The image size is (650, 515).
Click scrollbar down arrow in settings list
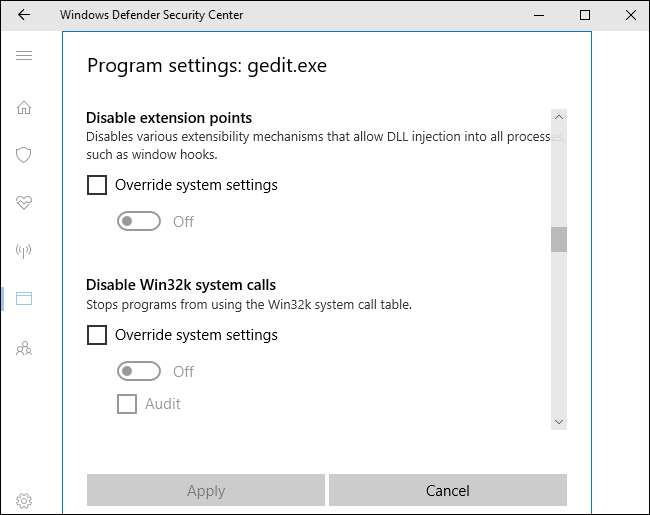click(559, 421)
